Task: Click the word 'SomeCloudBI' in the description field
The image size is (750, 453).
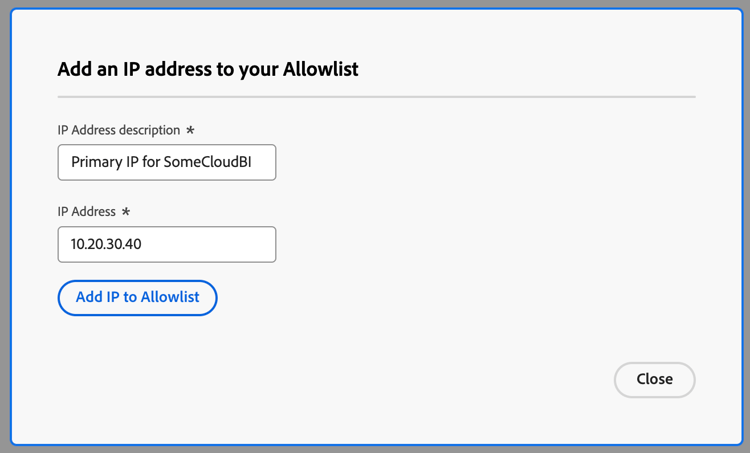Action: point(208,162)
